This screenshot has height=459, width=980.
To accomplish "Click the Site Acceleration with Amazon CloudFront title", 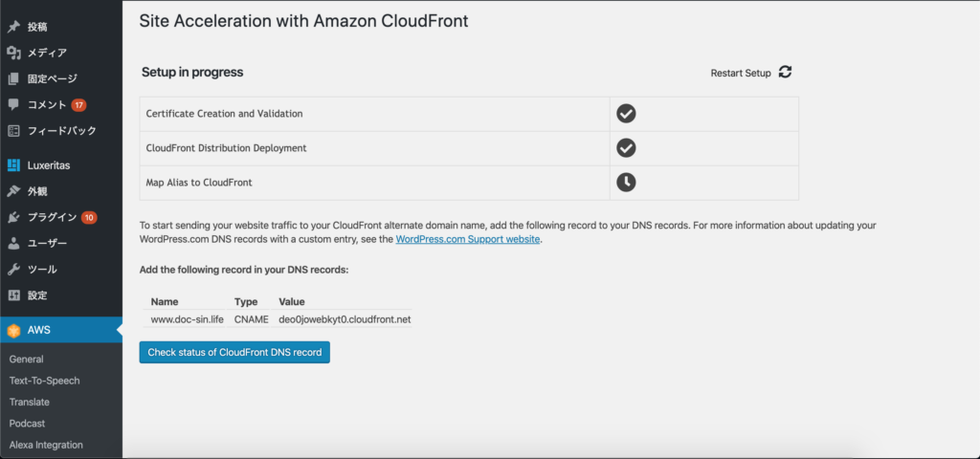I will coord(303,21).
